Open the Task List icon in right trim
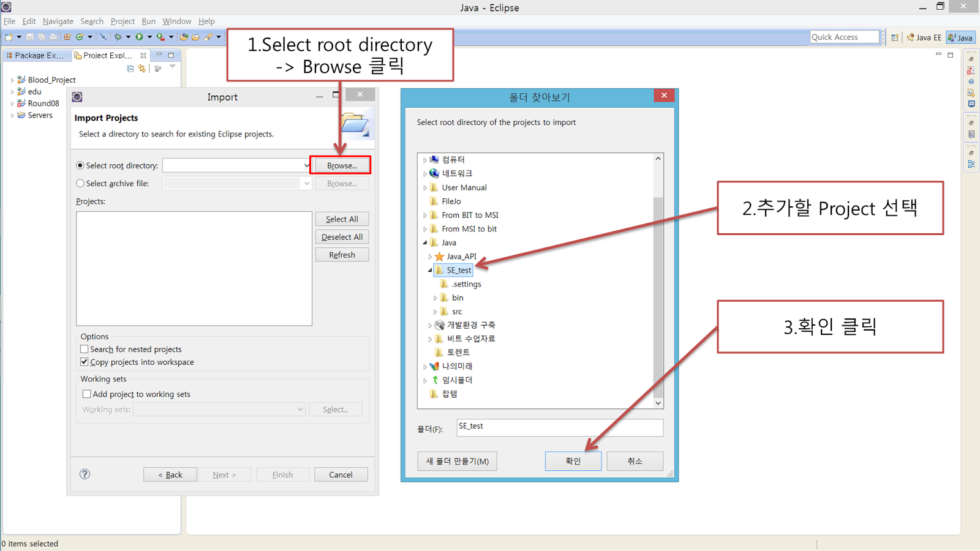This screenshot has height=551, width=980. pos(971,134)
